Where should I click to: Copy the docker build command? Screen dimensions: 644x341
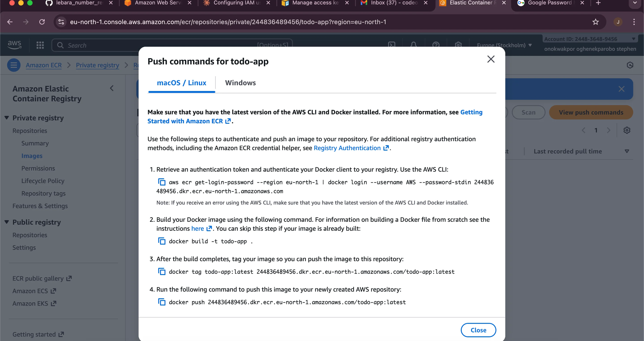(162, 241)
